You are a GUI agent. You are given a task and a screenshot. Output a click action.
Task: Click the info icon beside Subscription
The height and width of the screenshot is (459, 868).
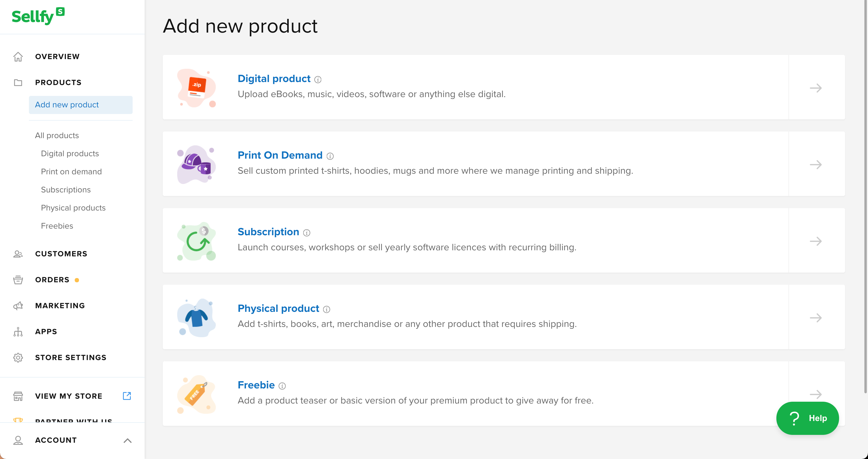click(x=307, y=233)
